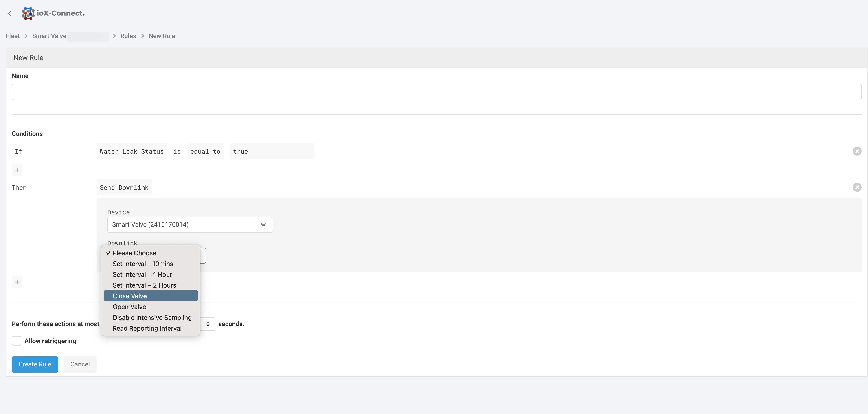The width and height of the screenshot is (868, 414).
Task: Select 'Set Interval – 2 Hours' option
Action: (x=151, y=285)
